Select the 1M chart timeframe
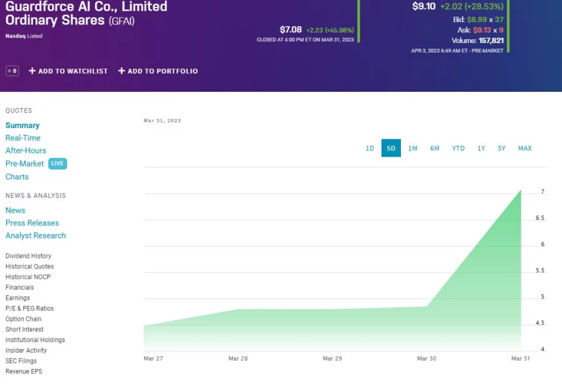562x392 pixels. coord(413,148)
